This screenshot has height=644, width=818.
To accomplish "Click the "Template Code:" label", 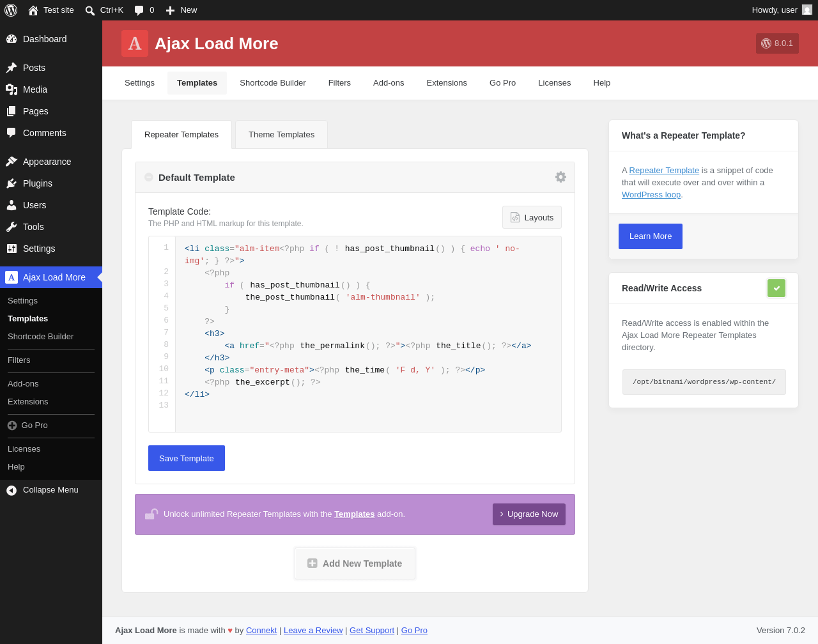I will 180,211.
